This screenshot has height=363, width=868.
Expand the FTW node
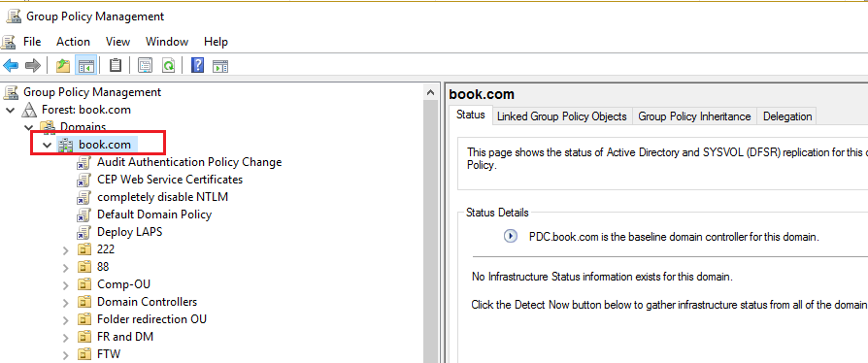[x=66, y=354]
